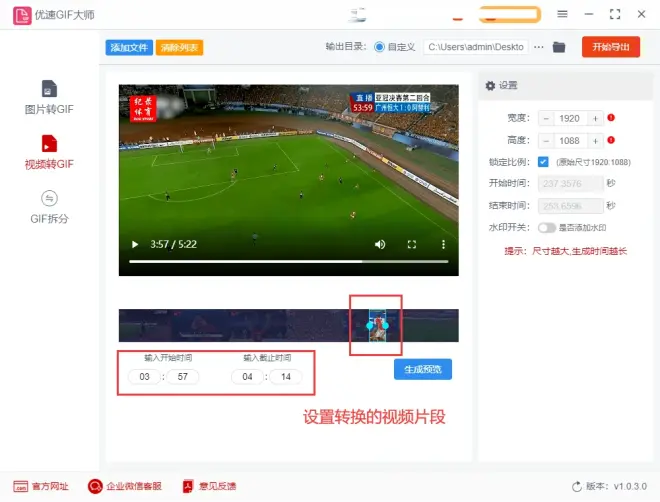The width and height of the screenshot is (660, 502).
Task: Click the 添加文件 button
Action: click(x=129, y=48)
